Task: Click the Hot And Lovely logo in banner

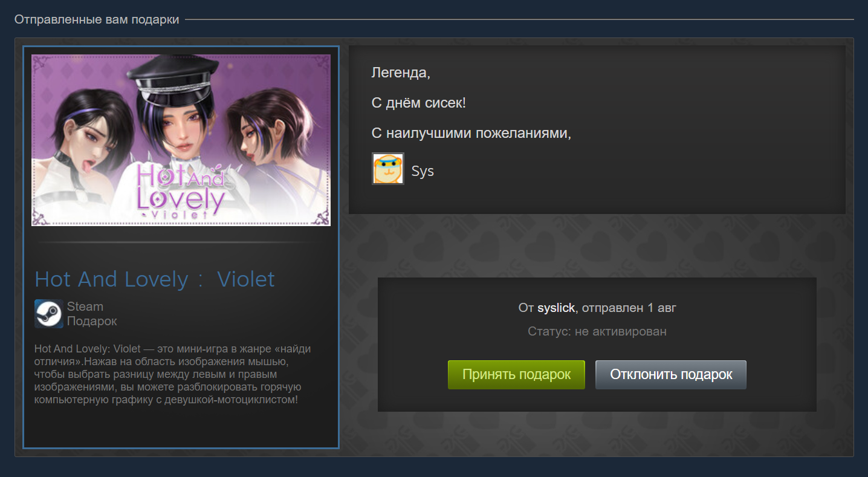Action: tap(181, 189)
